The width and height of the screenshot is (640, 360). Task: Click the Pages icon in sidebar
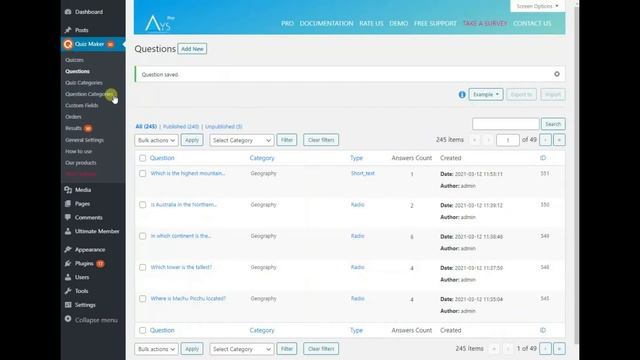coord(68,204)
